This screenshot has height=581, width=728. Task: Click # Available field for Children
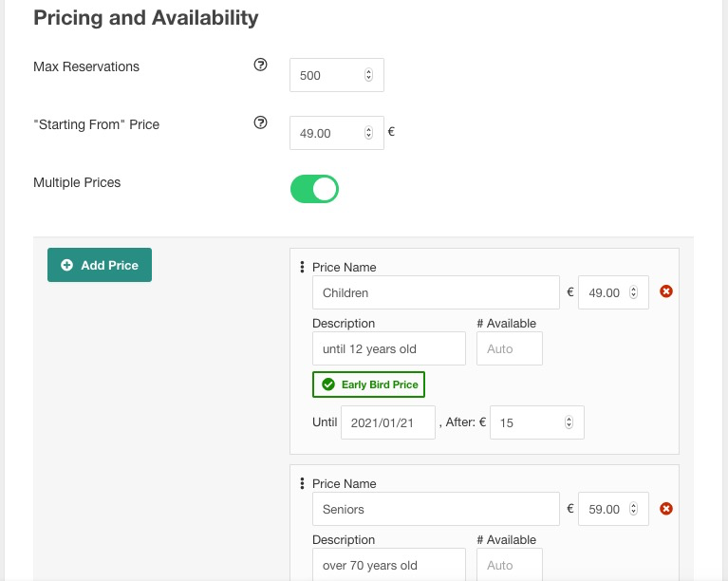click(x=509, y=348)
